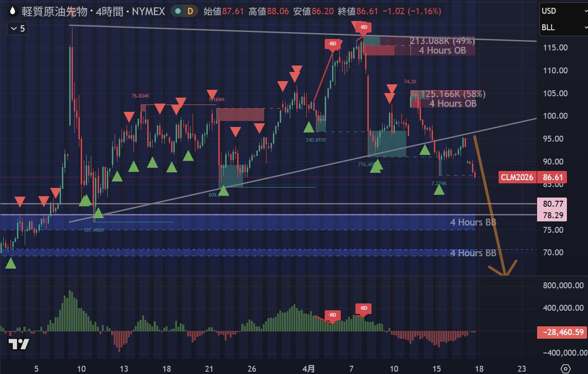588x374 pixels.
Task: Select the -RD marker at the chart top
Action: pos(362,27)
